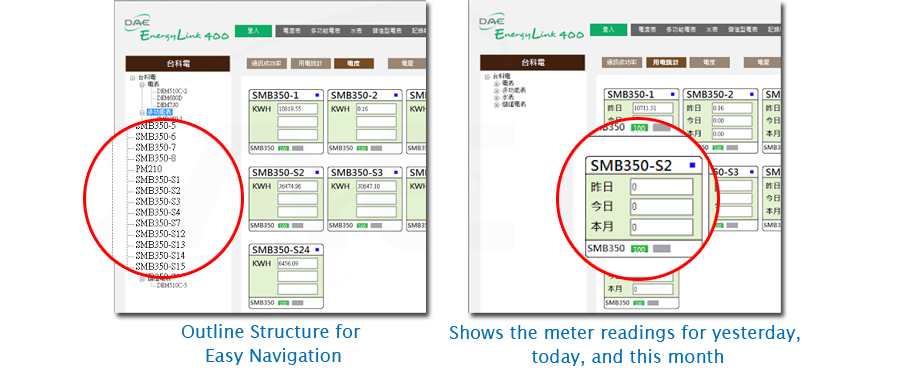900x370 pixels.
Task: Select SMB350-S12 in the outline tree
Action: pos(160,234)
